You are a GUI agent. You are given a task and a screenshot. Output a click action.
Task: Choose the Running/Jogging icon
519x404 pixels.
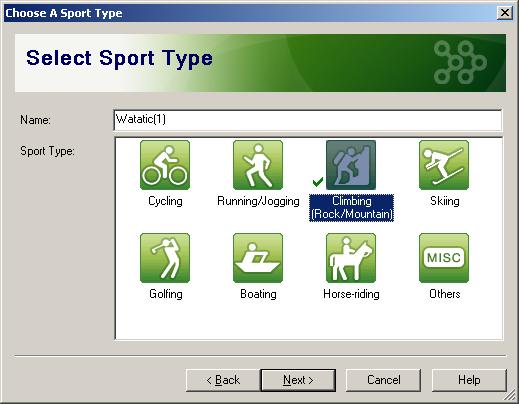258,165
